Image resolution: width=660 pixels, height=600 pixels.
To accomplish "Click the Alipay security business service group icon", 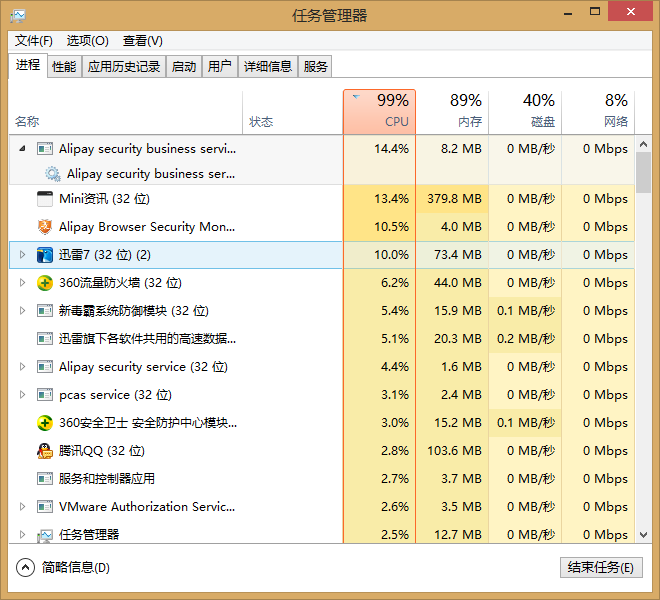I will tap(45, 149).
